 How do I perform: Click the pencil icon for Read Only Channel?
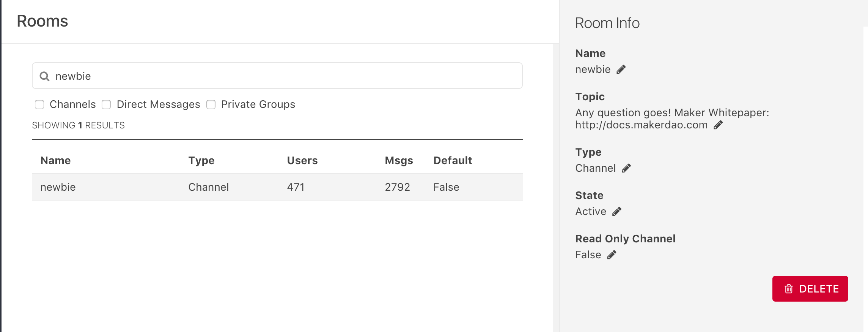612,255
